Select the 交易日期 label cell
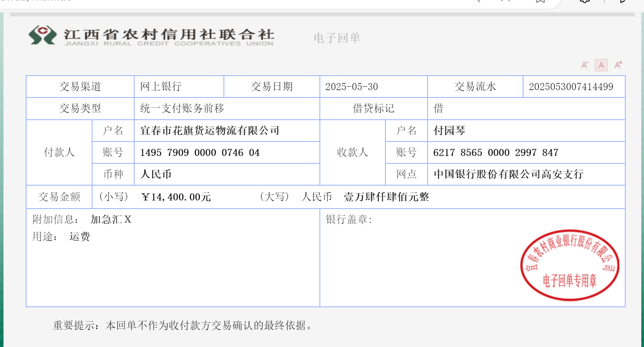The height and width of the screenshot is (347, 644). (x=272, y=87)
